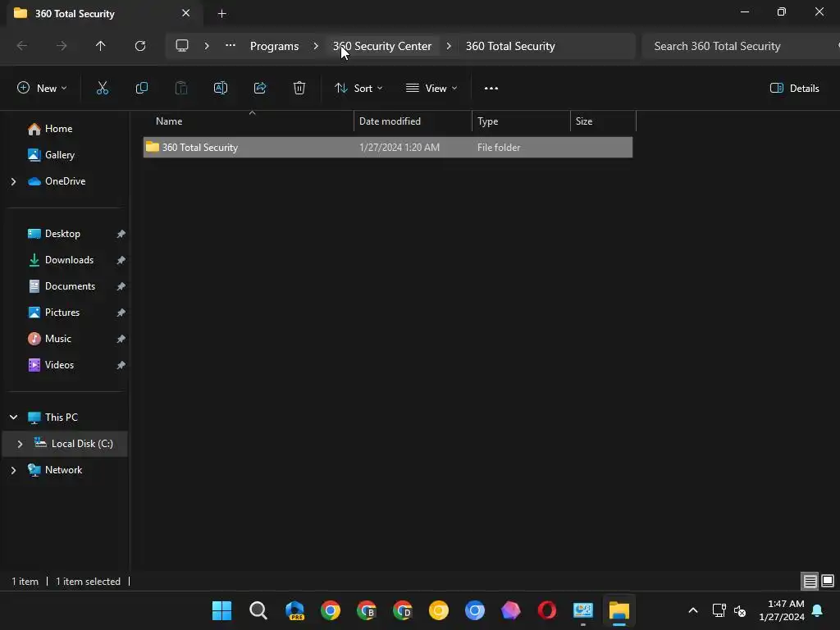Close the 360 Total Security tab

point(186,13)
